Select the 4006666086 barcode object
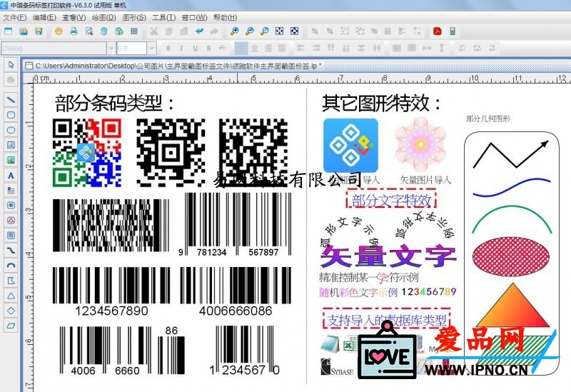Viewport: 571px width, 392px height. 236,291
